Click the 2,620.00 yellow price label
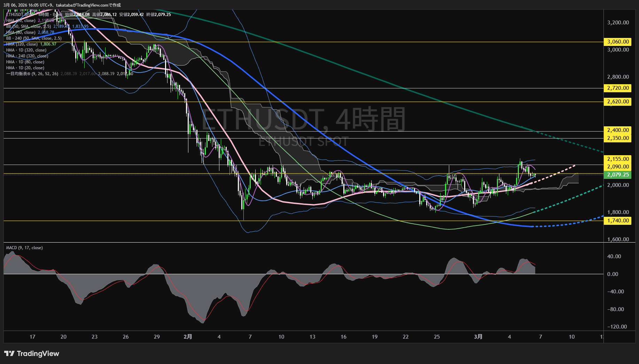This screenshot has height=364, width=639. tap(618, 102)
